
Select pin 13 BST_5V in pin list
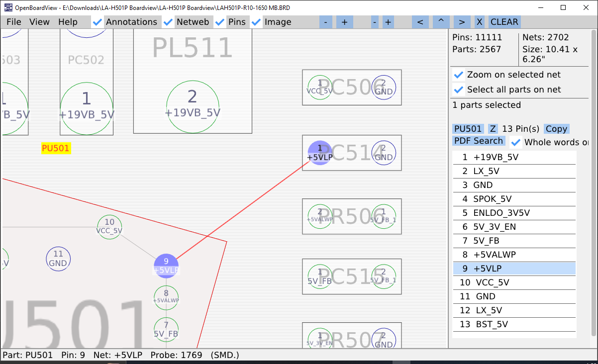(x=514, y=324)
